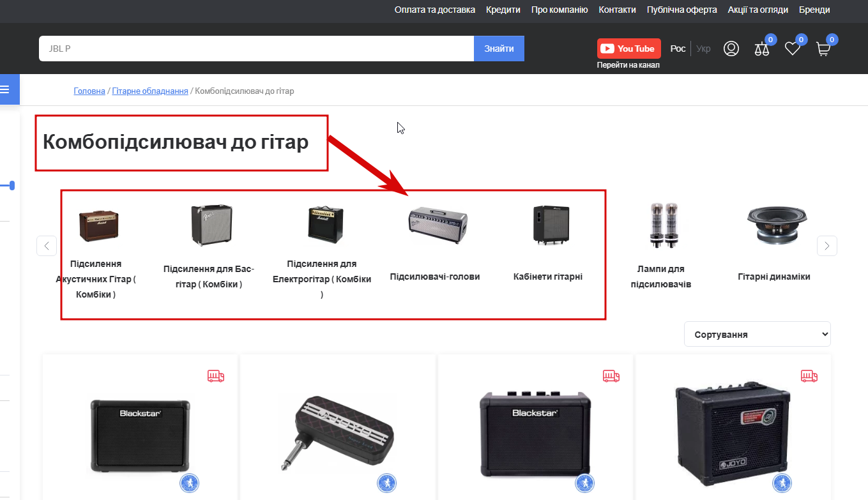This screenshot has width=868, height=500.
Task: Click delivery truck icon on first Blackstar card
Action: [x=216, y=376]
